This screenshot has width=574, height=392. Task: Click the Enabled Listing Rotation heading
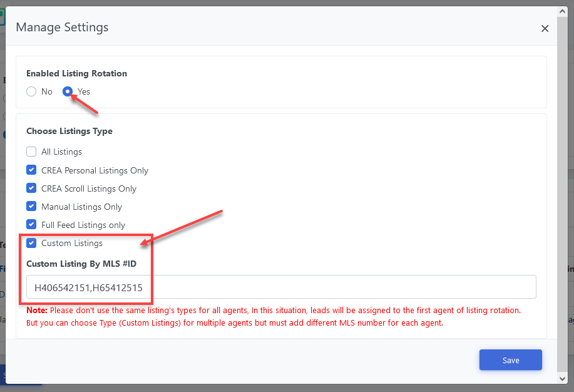point(76,74)
